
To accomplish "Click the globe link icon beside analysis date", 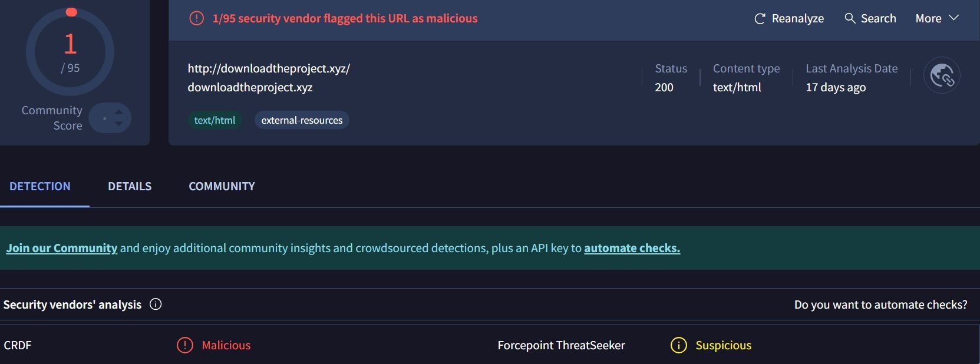I will (942, 75).
